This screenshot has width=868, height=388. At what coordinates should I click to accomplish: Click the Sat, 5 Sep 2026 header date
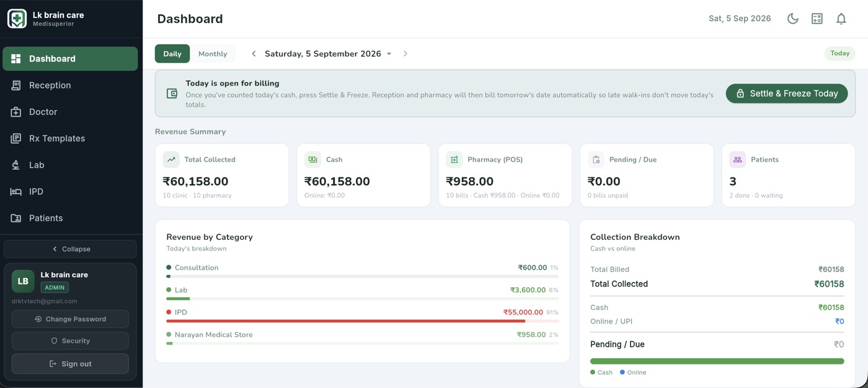coord(740,19)
